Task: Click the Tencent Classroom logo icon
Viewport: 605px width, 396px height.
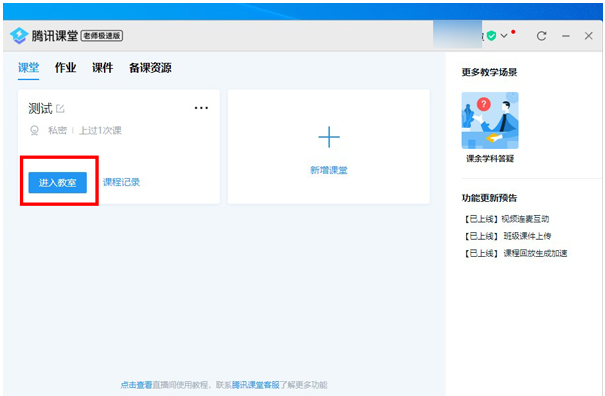Action: [x=19, y=36]
